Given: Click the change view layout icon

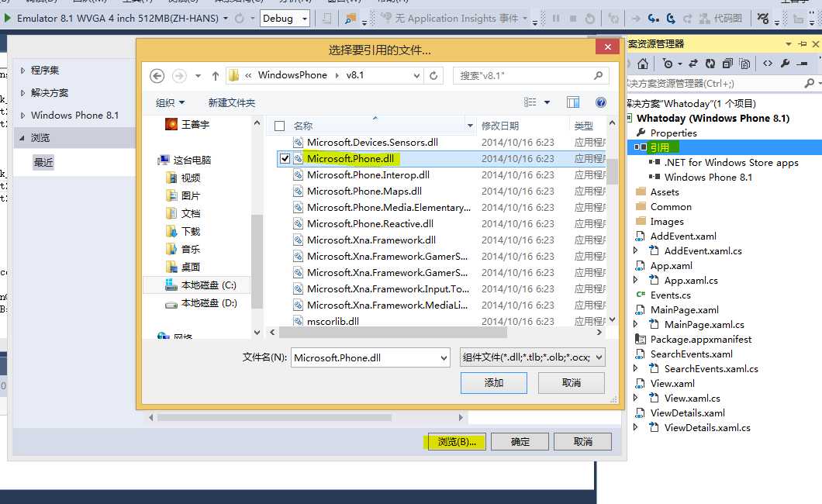Looking at the screenshot, I should point(530,102).
